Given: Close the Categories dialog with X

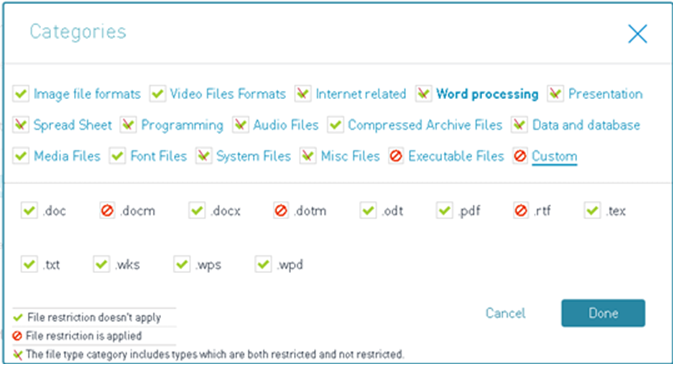Looking at the screenshot, I should click(638, 34).
